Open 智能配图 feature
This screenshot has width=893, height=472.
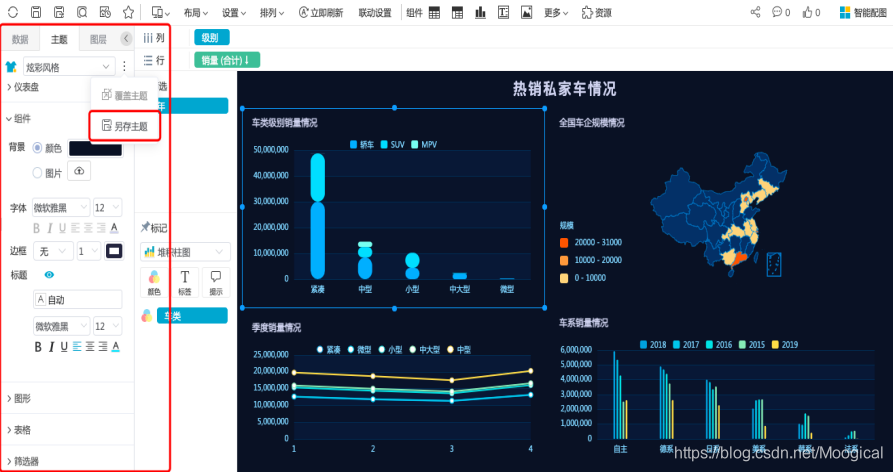863,13
